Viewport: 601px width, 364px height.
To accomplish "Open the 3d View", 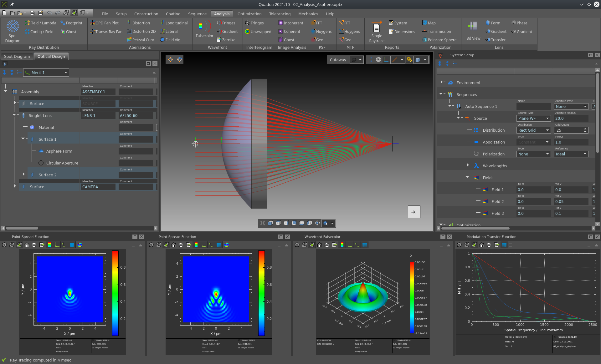I will coord(473,30).
